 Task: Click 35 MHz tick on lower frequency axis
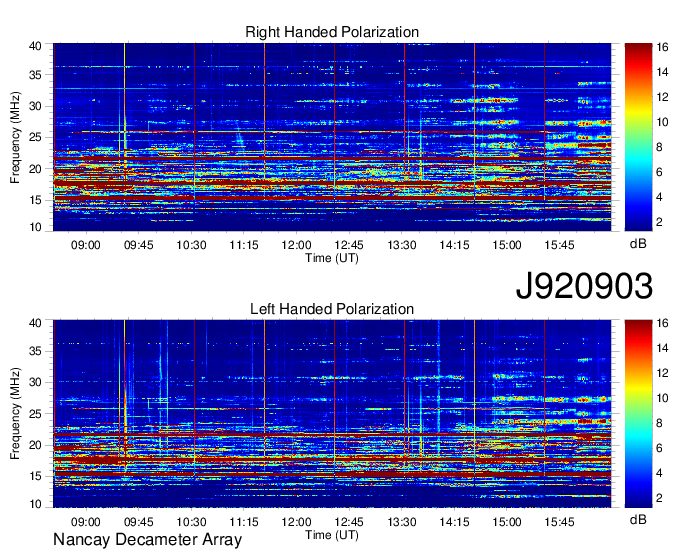coord(35,351)
